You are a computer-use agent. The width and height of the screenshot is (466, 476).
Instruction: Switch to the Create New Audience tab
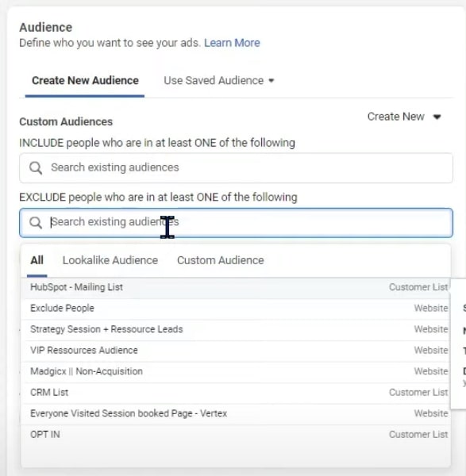click(x=85, y=80)
